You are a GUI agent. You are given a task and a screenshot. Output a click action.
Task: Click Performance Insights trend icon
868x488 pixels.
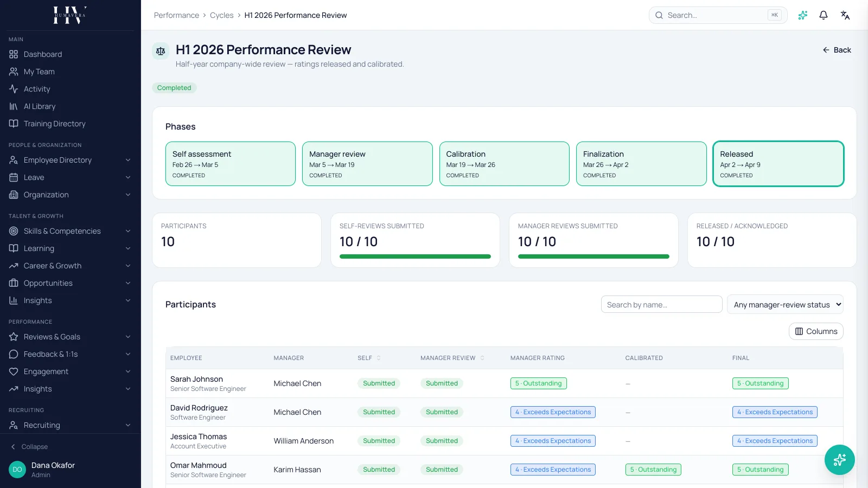(x=14, y=389)
